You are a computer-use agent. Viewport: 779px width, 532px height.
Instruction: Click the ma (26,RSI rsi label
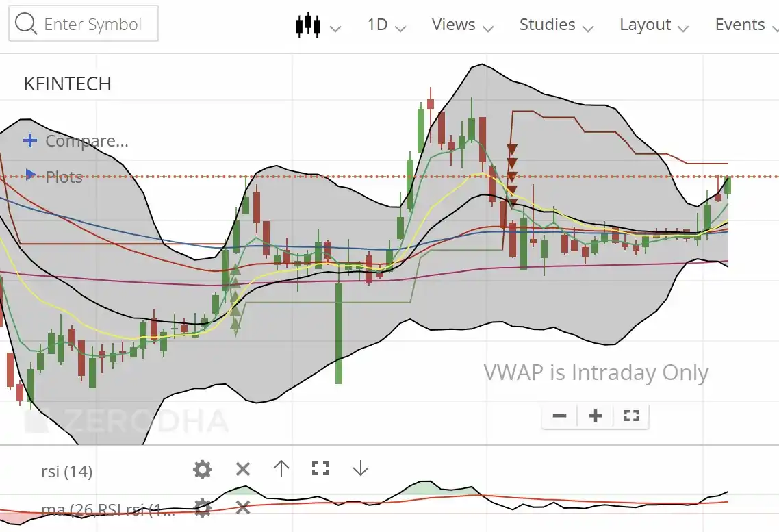point(107,509)
